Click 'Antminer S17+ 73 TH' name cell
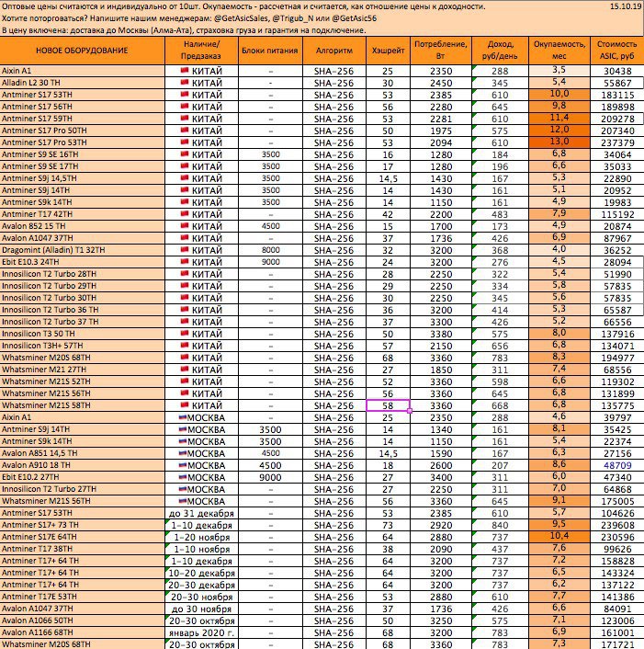 pos(83,525)
